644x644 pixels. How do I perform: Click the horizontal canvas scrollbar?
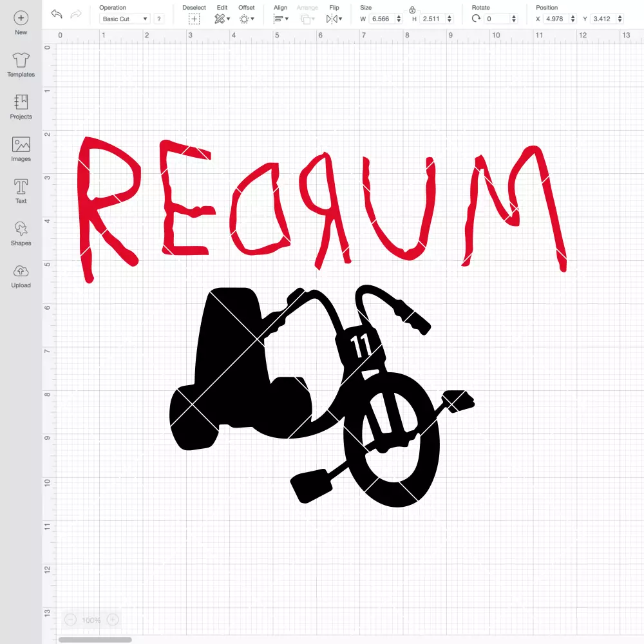(95, 639)
